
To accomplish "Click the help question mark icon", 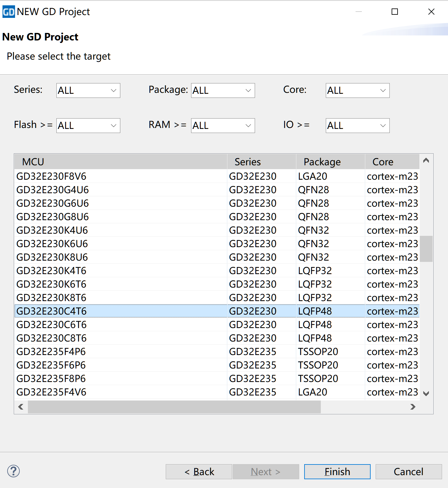I will pos(13,471).
